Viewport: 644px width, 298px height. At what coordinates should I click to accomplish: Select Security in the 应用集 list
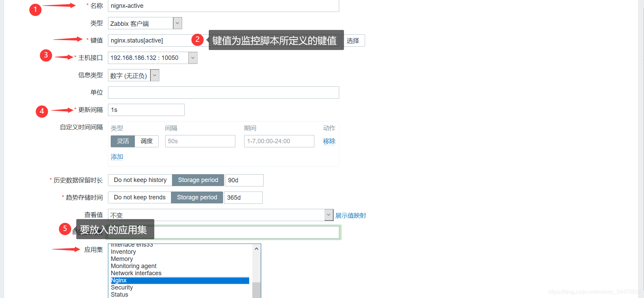tap(180, 287)
